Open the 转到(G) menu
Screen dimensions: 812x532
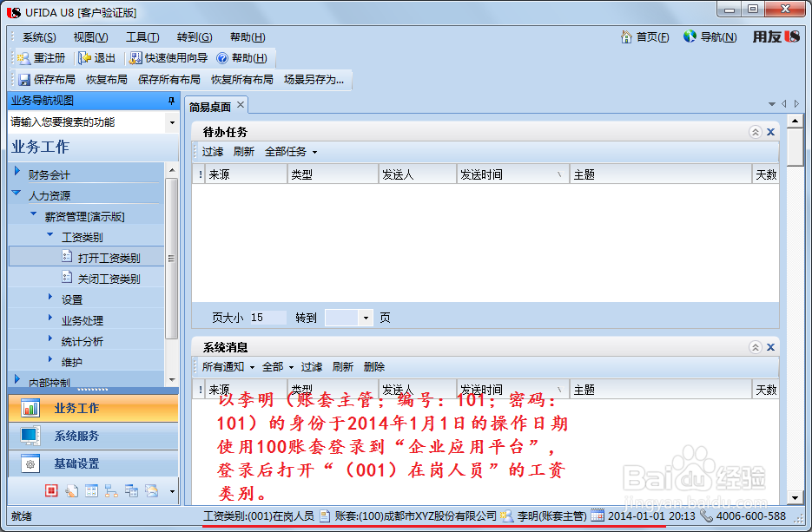pyautogui.click(x=195, y=37)
